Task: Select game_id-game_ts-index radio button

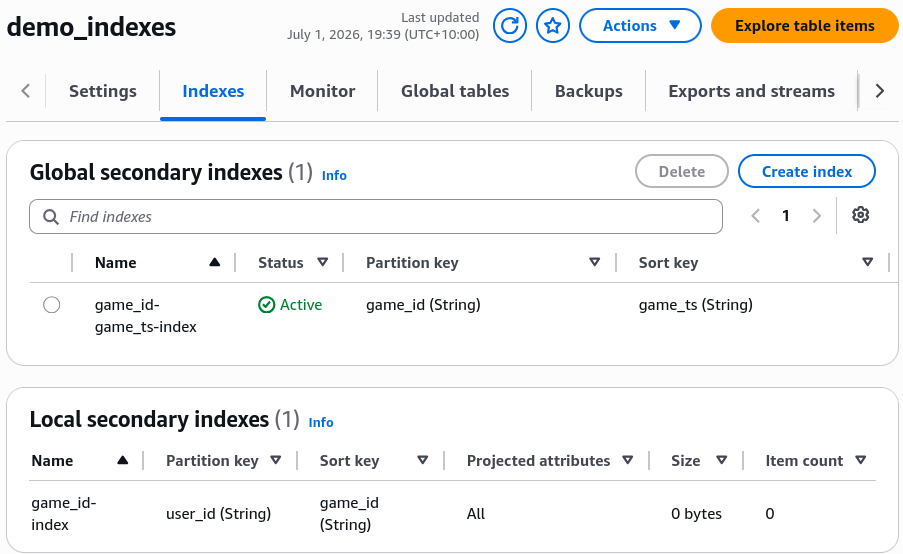Action: [52, 305]
